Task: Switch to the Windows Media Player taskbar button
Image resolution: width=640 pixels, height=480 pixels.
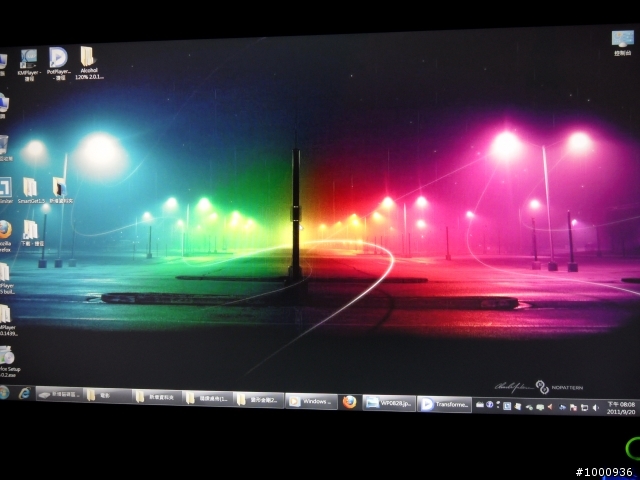Action: coord(311,401)
